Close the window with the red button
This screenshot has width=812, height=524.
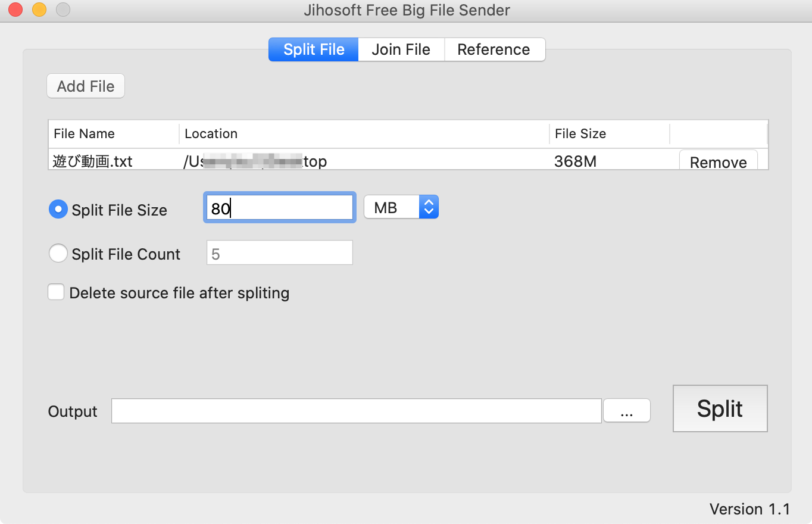(x=15, y=10)
